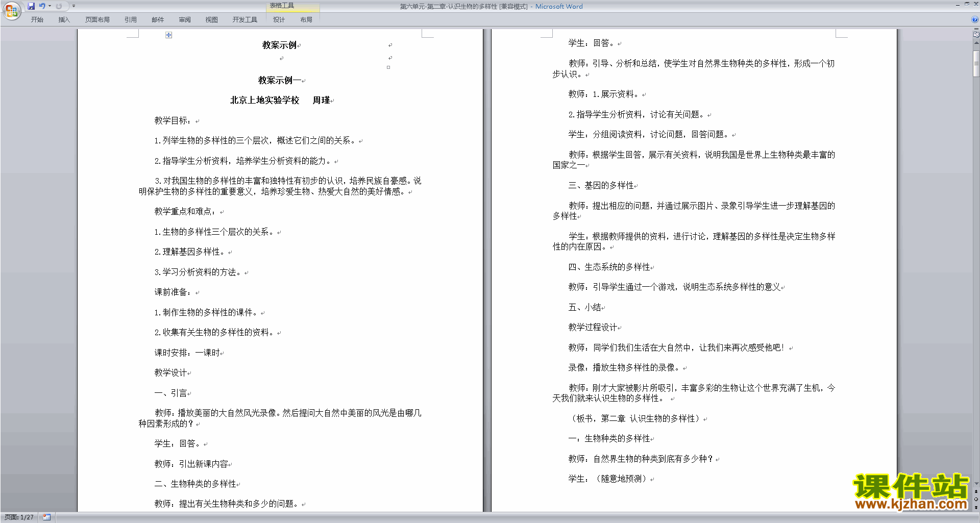Click the line 教师：自然界生物的种类到底有多少种？

pyautogui.click(x=641, y=459)
